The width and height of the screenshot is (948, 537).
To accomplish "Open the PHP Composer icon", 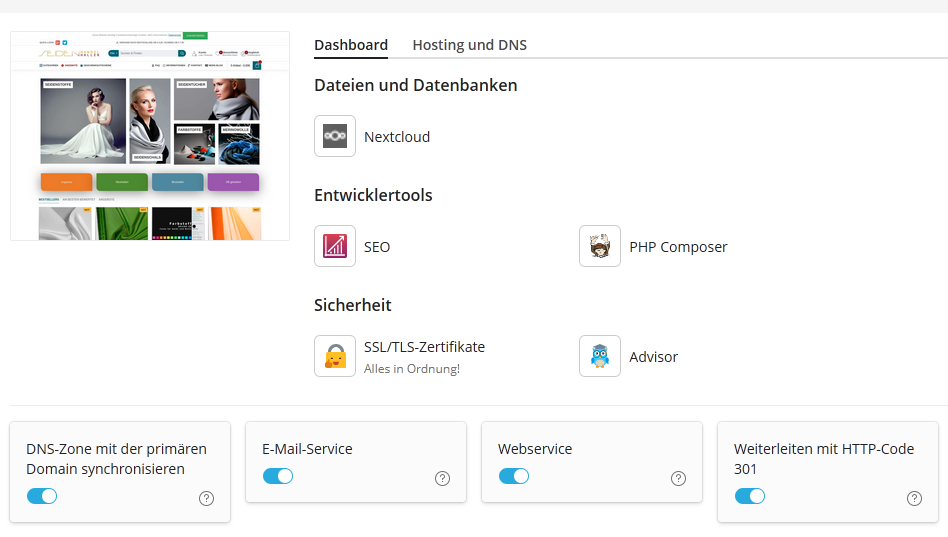I will (600, 246).
